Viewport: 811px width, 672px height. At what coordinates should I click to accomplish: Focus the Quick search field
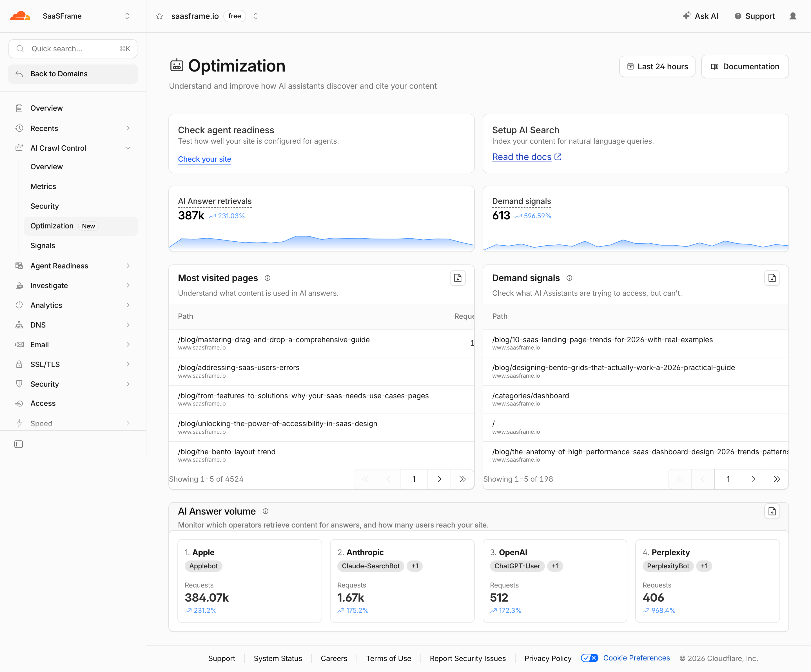(x=73, y=49)
